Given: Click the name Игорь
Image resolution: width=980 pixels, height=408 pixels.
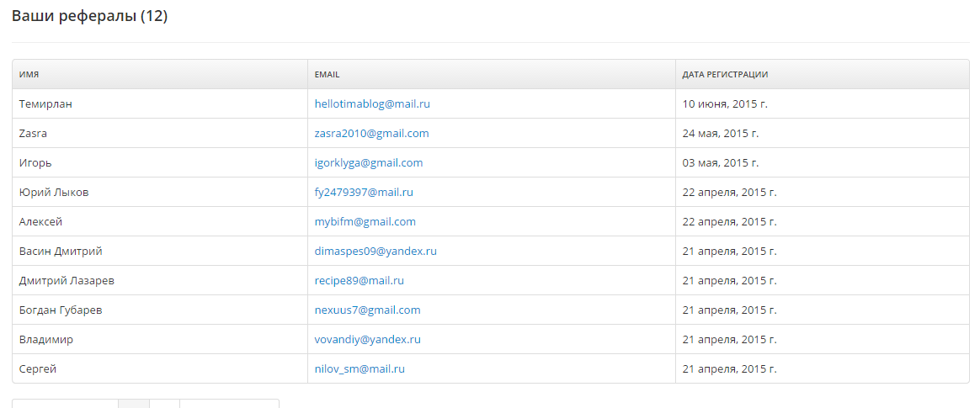Looking at the screenshot, I should (35, 162).
